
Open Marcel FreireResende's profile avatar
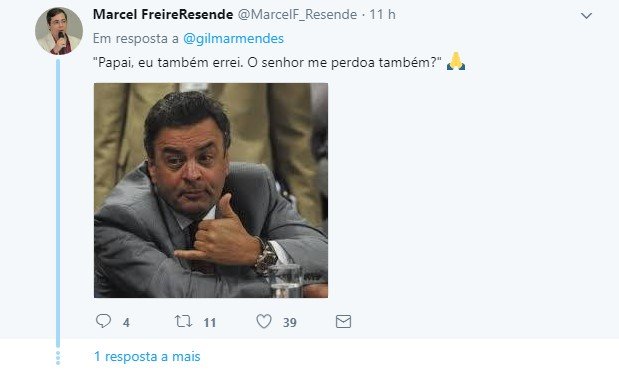pos(59,31)
